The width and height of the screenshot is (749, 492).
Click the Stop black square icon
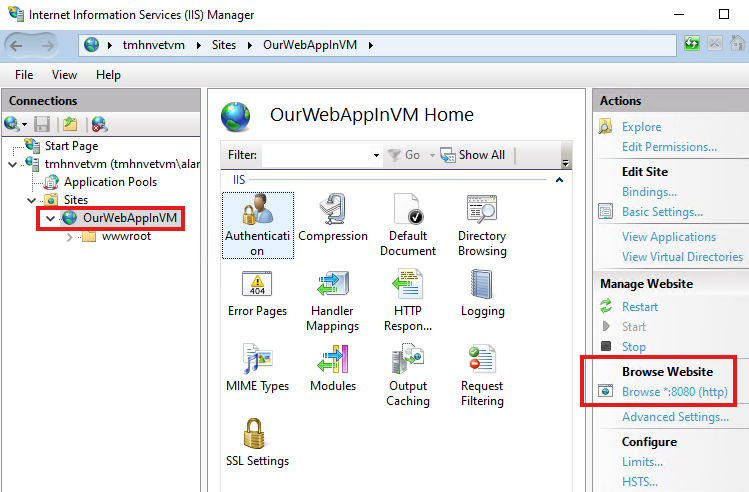(x=606, y=346)
